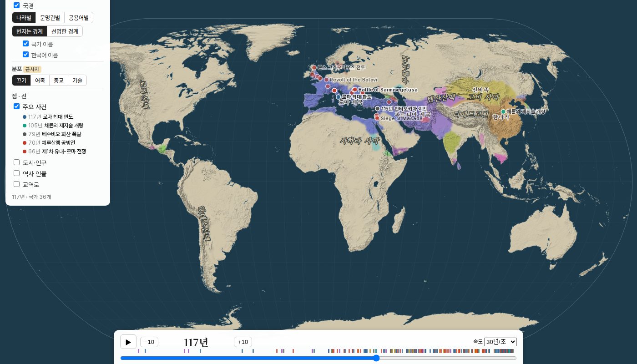The width and height of the screenshot is (637, 364).
Task: Click the Revolt of the Batavi map marker
Action: click(x=326, y=80)
